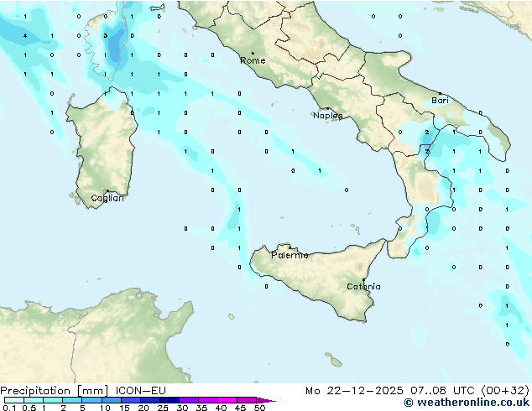
Task: Click the Bari location dot marker
Action: click(x=440, y=93)
